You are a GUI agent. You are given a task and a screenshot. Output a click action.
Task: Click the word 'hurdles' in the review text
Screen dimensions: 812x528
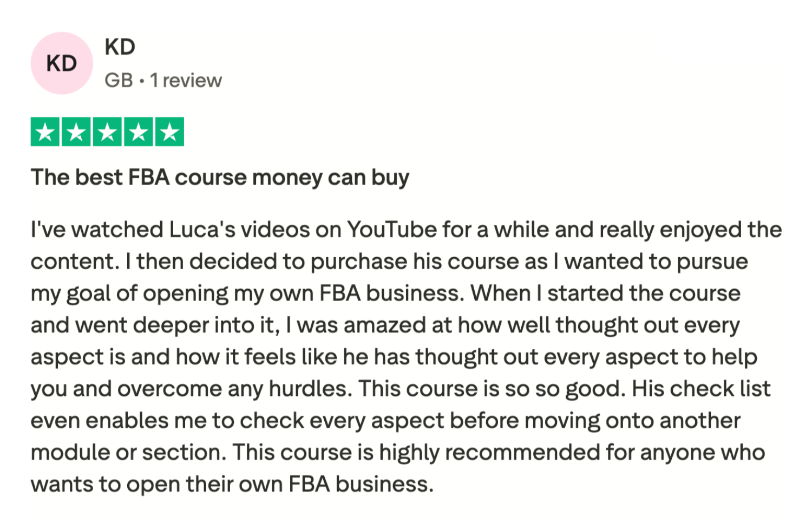point(307,389)
